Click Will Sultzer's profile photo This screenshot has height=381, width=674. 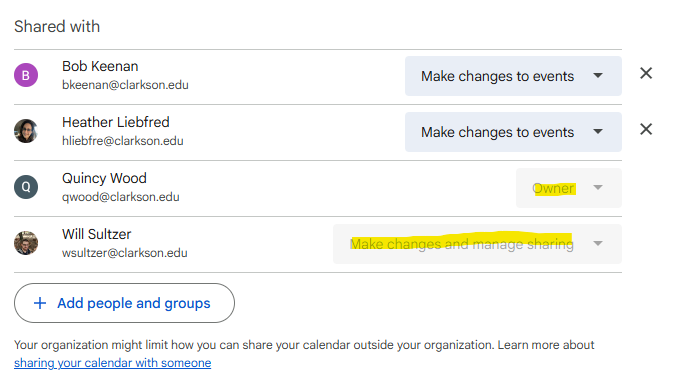pos(26,243)
